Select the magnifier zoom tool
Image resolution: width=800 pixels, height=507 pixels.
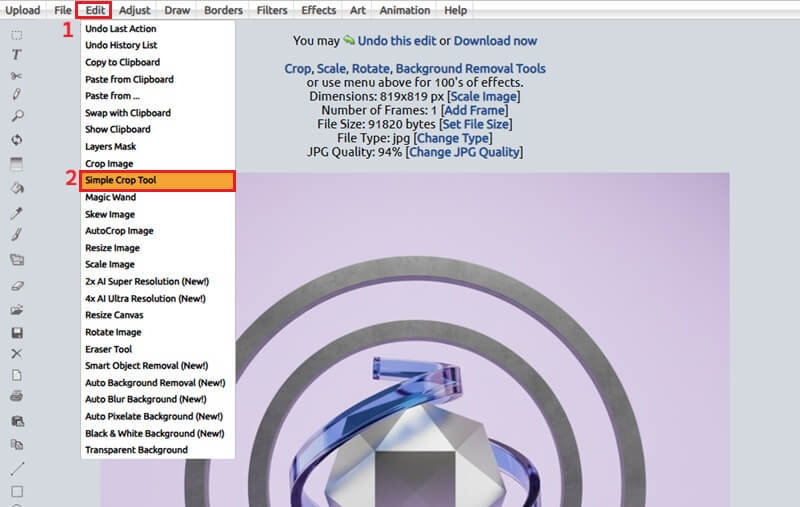click(x=17, y=117)
